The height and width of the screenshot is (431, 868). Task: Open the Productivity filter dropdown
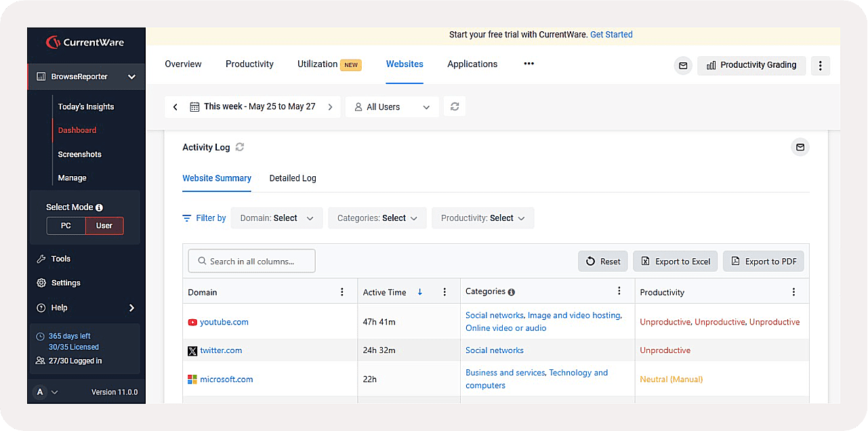[482, 218]
